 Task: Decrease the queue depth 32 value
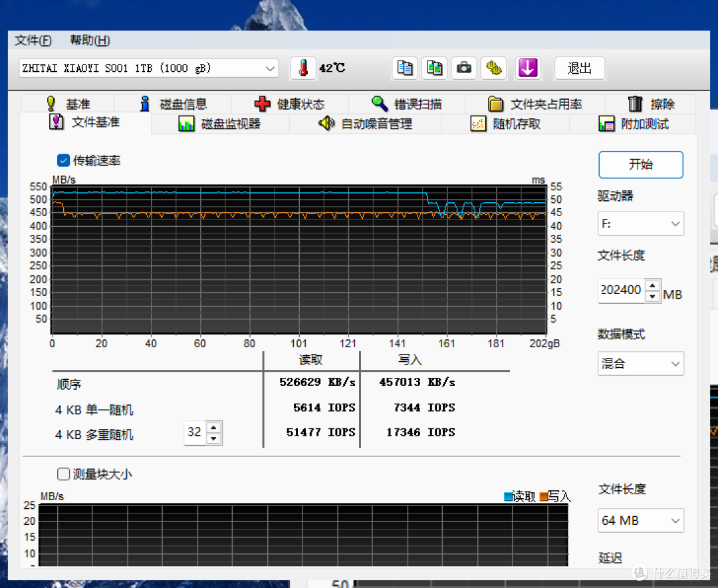tap(214, 438)
